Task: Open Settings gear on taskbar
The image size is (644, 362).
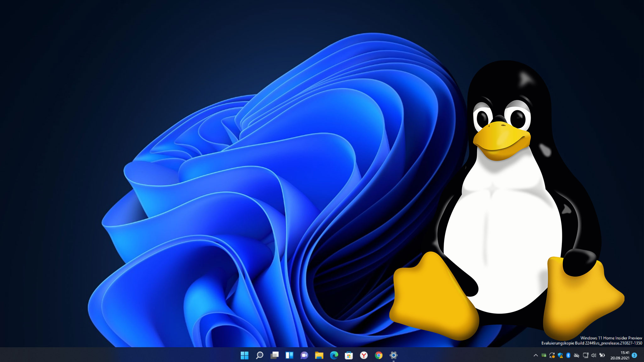Action: (393, 355)
